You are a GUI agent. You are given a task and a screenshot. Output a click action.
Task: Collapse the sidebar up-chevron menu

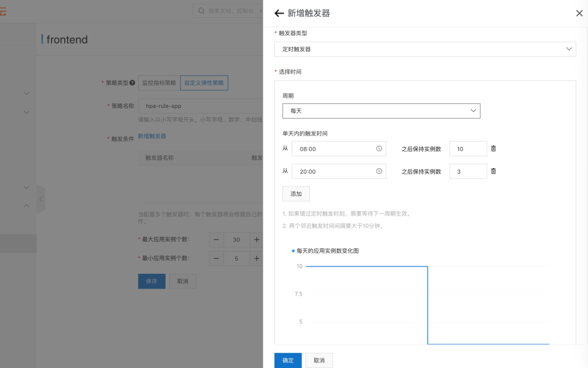click(x=26, y=206)
